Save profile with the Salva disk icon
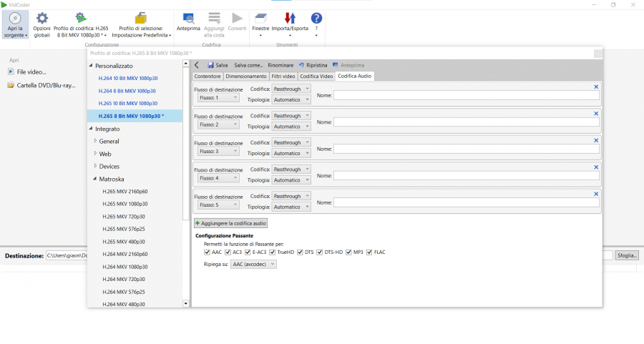The height and width of the screenshot is (344, 644). (x=210, y=65)
